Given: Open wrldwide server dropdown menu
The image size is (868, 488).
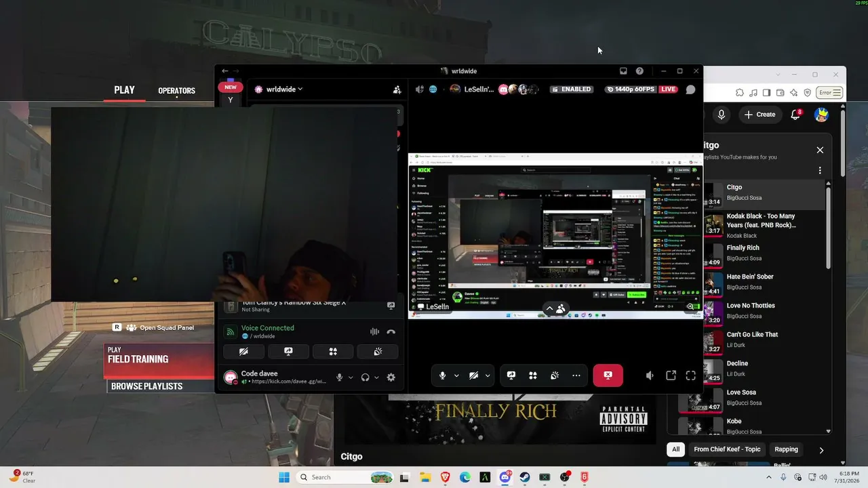Looking at the screenshot, I should pyautogui.click(x=279, y=89).
